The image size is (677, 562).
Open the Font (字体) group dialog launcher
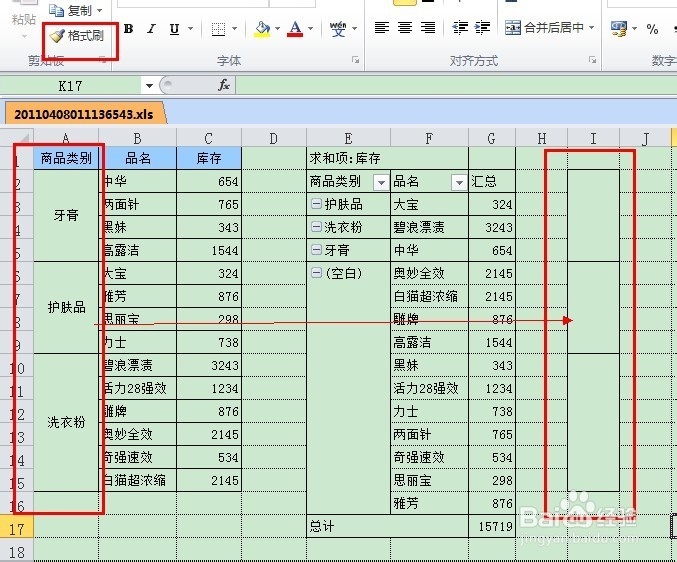pyautogui.click(x=355, y=60)
